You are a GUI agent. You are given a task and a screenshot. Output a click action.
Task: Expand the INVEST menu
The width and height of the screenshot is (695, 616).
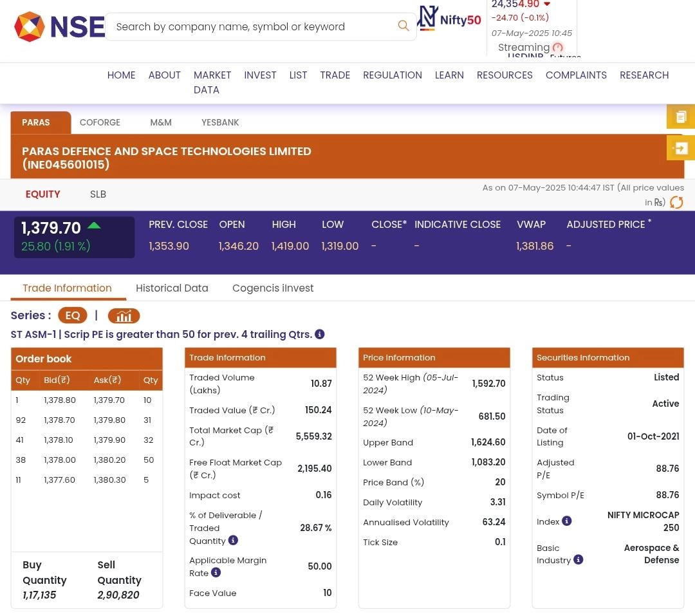point(260,75)
